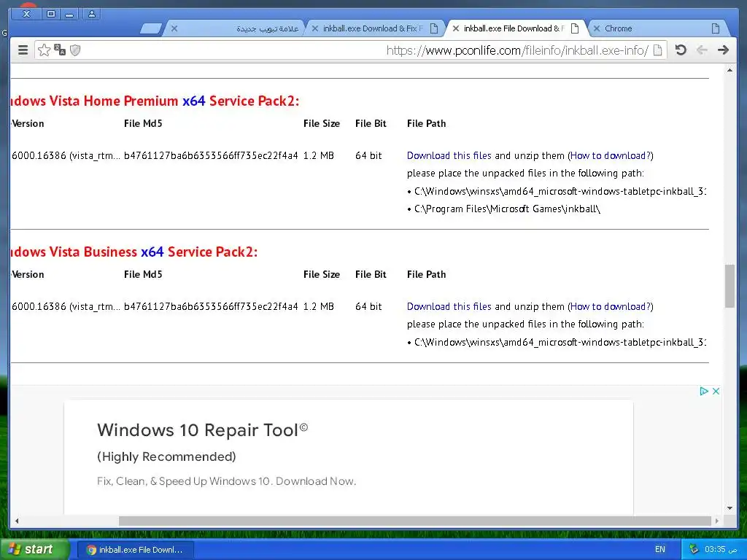Click 'How to download?' under Home Premium
The height and width of the screenshot is (560, 747).
coord(611,156)
